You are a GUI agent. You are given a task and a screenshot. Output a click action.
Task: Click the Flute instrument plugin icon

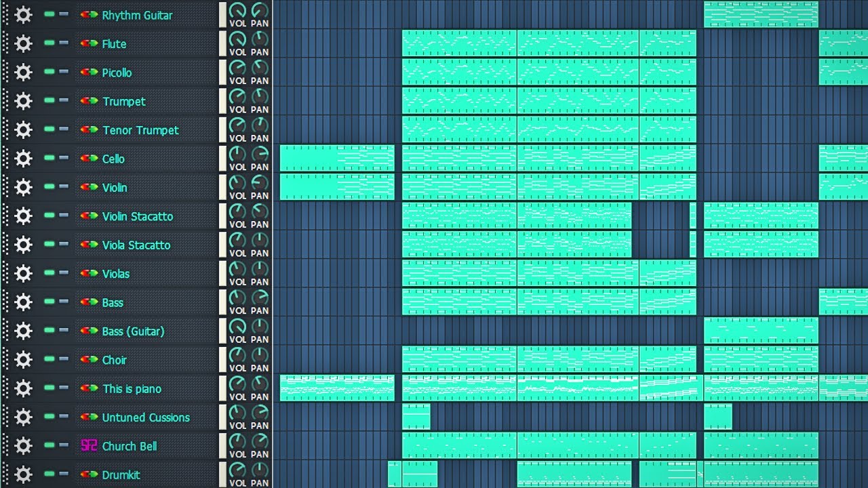coord(89,43)
